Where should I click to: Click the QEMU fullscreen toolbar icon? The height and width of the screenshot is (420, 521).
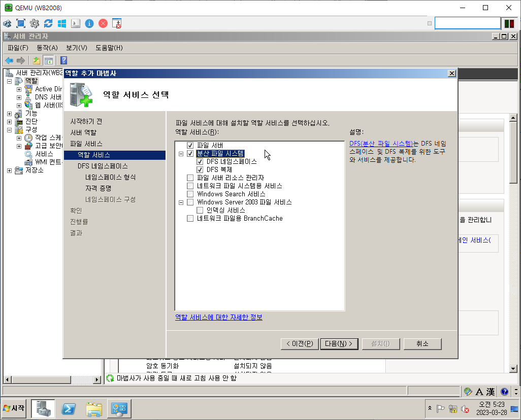click(x=21, y=23)
